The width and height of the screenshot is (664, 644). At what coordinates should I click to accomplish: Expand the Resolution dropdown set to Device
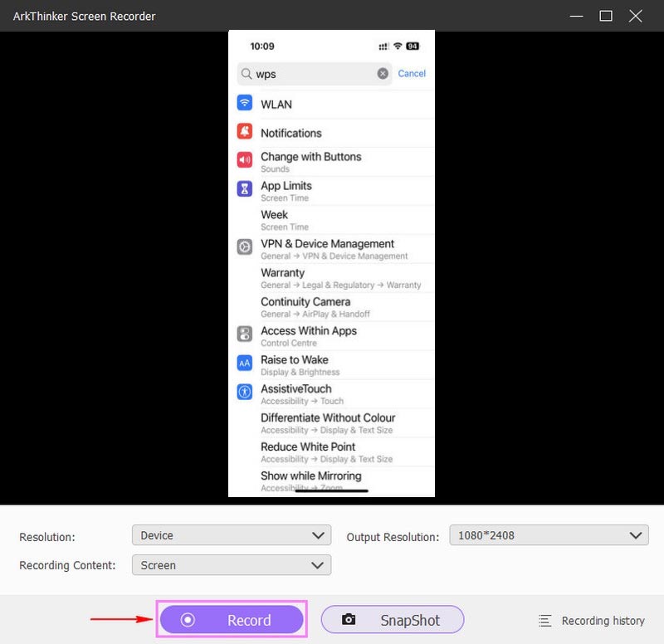tap(232, 535)
